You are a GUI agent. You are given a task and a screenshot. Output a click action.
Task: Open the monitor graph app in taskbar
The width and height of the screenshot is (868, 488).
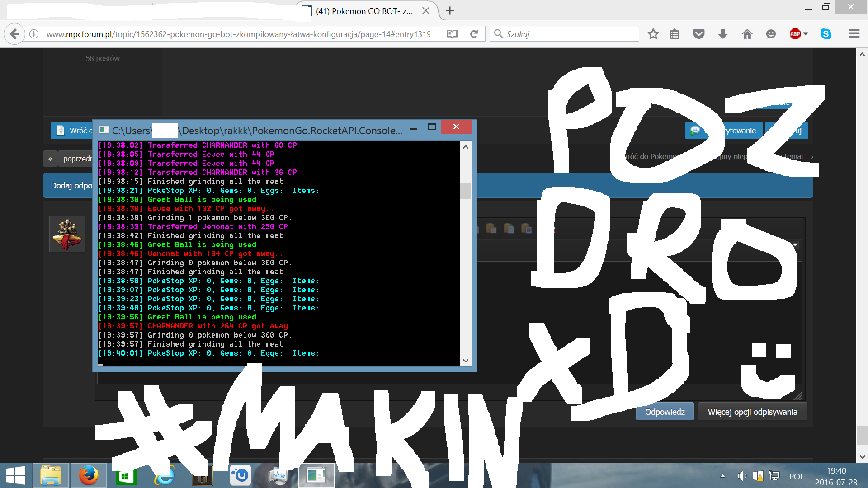click(x=278, y=475)
